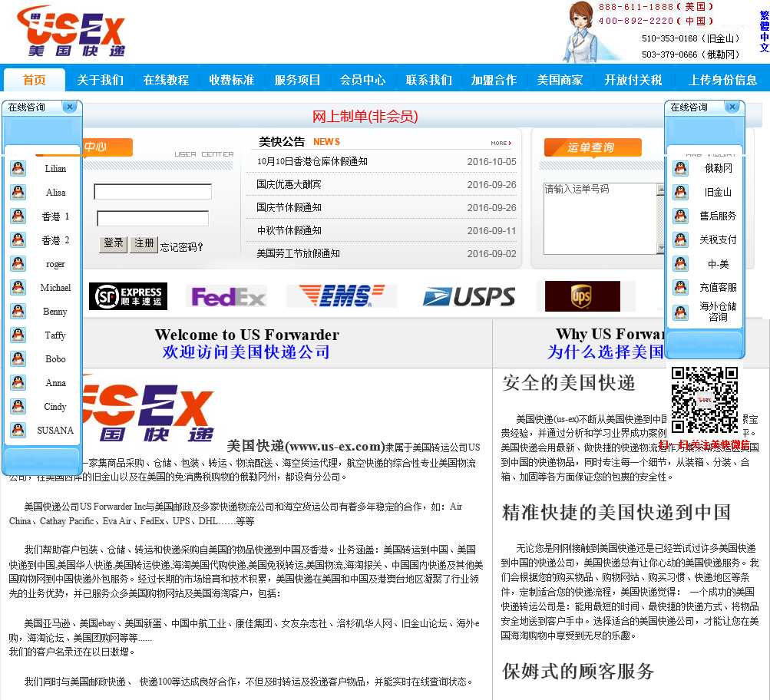Open 开放付关税 menu item
The height and width of the screenshot is (700, 770).
click(633, 80)
